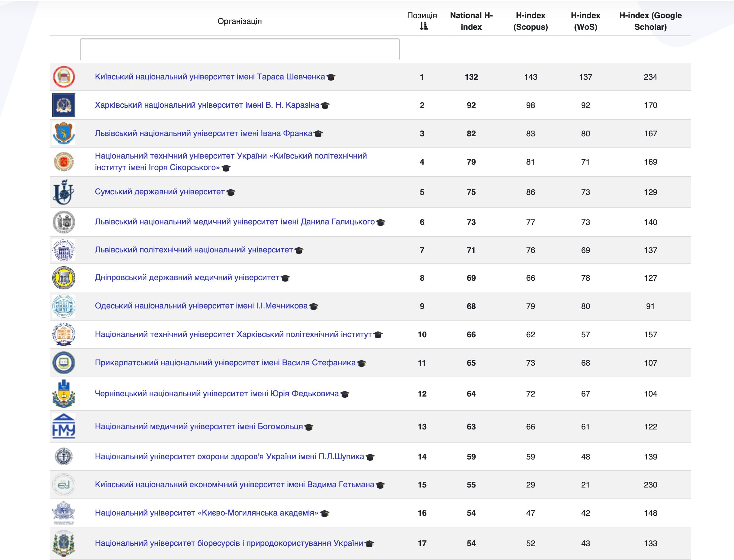The width and height of the screenshot is (734, 560).
Task: Open Дніпровський державний медичний університет link
Action: [x=187, y=277]
